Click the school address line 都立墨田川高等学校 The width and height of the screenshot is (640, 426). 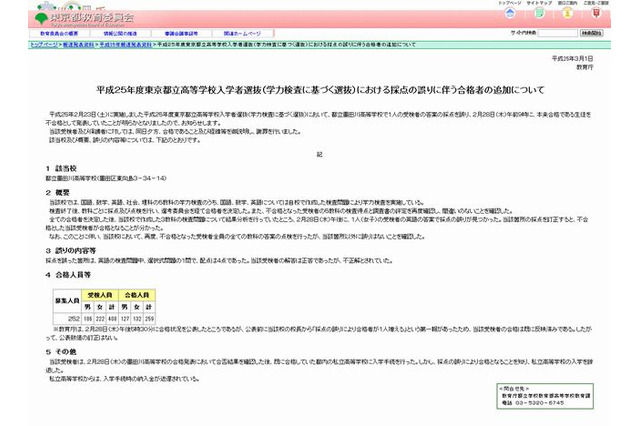[x=106, y=178]
